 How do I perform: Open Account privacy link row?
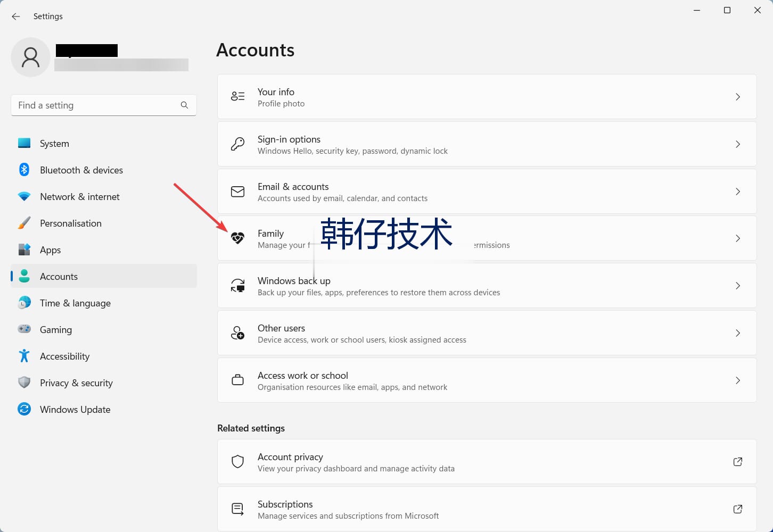(x=487, y=462)
